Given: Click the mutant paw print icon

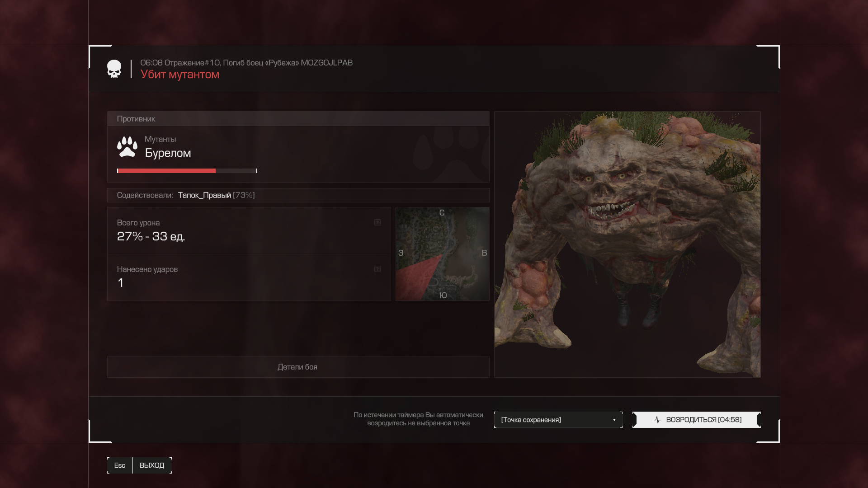Looking at the screenshot, I should click(127, 147).
